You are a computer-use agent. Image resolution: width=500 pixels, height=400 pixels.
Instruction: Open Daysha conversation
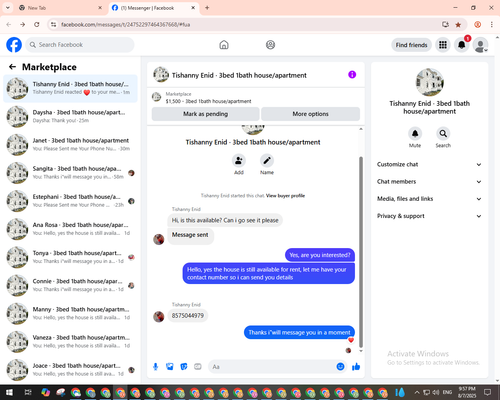70,117
